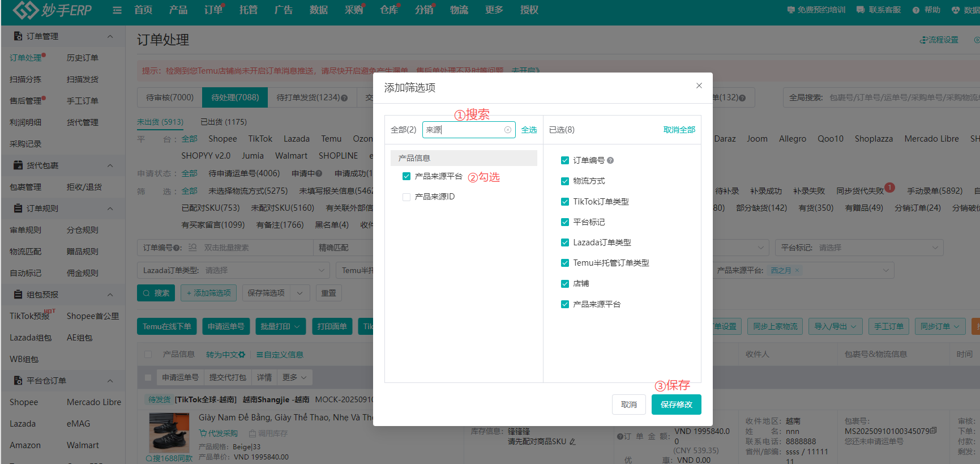
Task: Open the 保存筛选项 dropdown arrow
Action: click(x=300, y=293)
